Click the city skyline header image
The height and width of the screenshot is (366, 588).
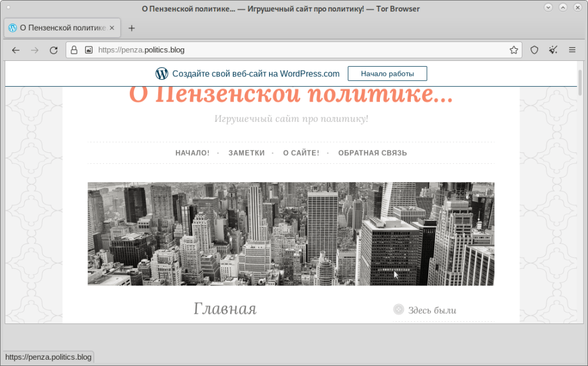click(x=291, y=233)
